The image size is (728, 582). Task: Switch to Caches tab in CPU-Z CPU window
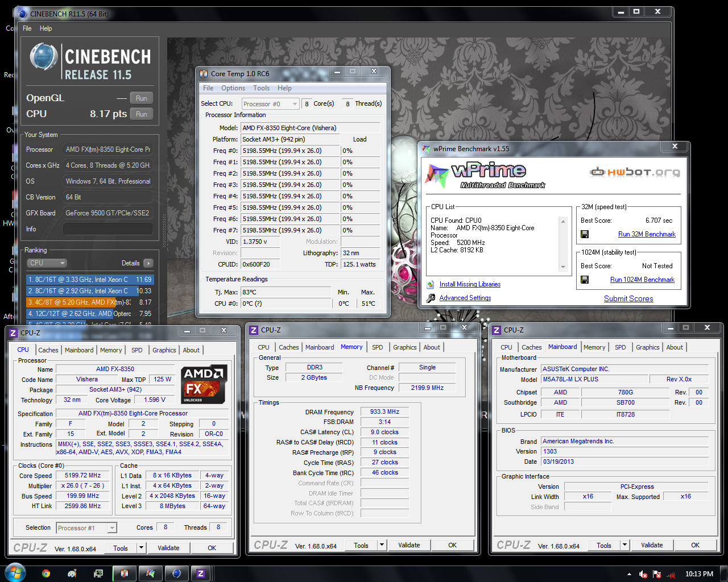coord(48,350)
